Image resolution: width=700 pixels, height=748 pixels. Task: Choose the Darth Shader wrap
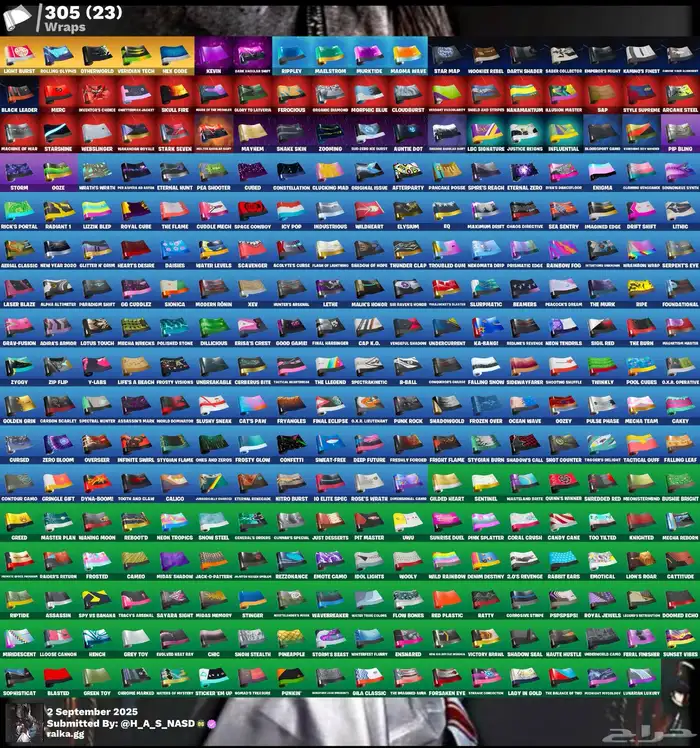(525, 56)
